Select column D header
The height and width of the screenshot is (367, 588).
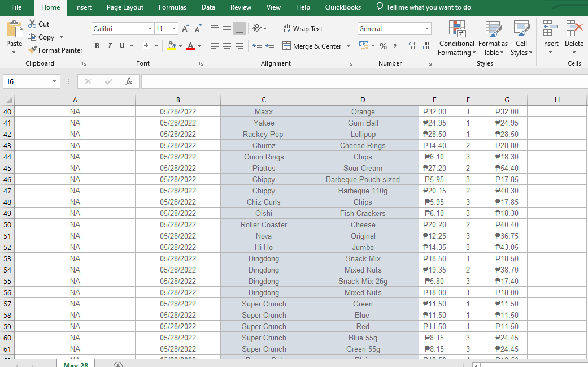click(x=363, y=100)
